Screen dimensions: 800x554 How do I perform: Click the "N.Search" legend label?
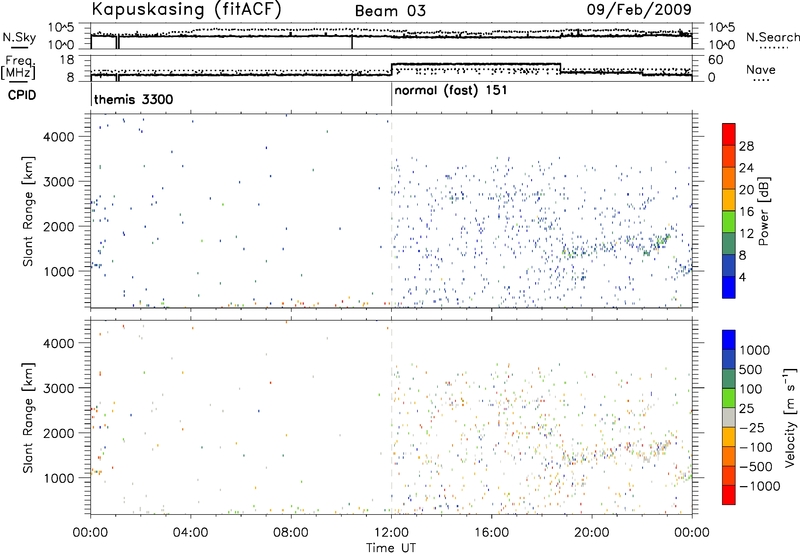[x=772, y=37]
